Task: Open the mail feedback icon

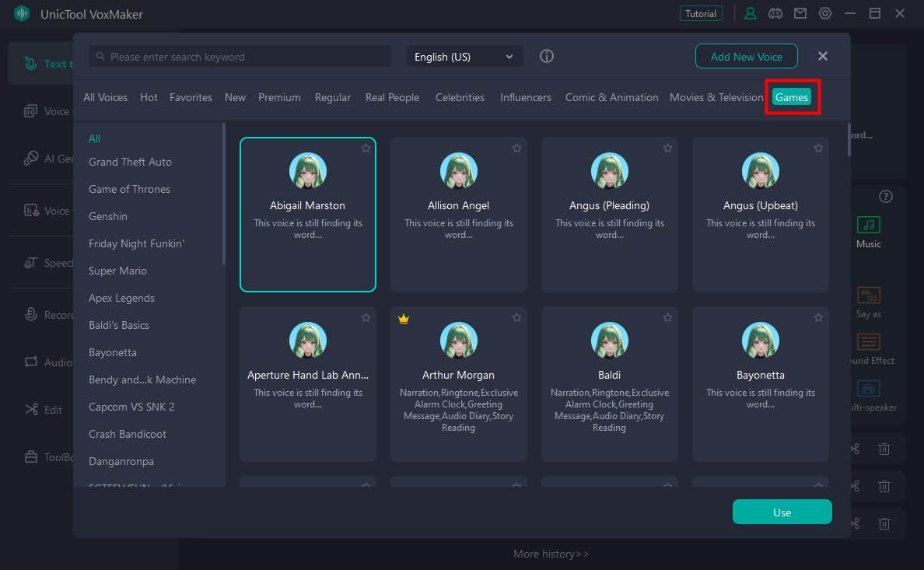Action: (800, 13)
